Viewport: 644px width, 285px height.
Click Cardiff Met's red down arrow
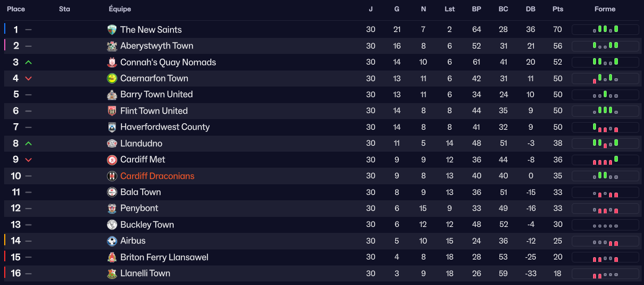tap(28, 160)
